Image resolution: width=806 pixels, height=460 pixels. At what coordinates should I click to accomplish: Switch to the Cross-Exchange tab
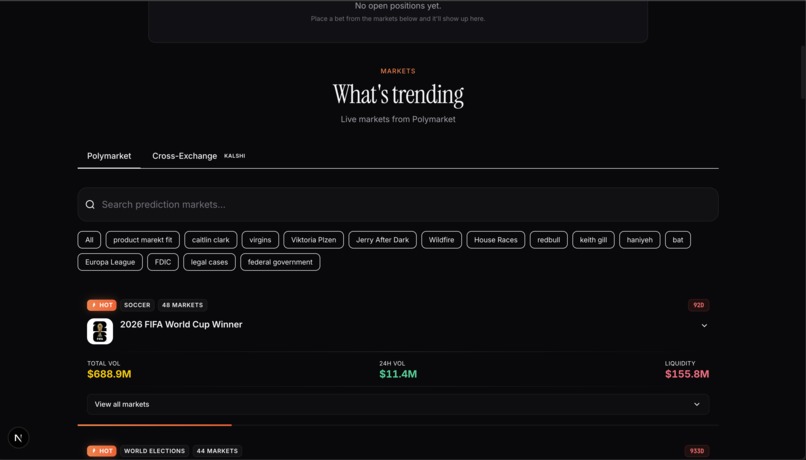(185, 156)
